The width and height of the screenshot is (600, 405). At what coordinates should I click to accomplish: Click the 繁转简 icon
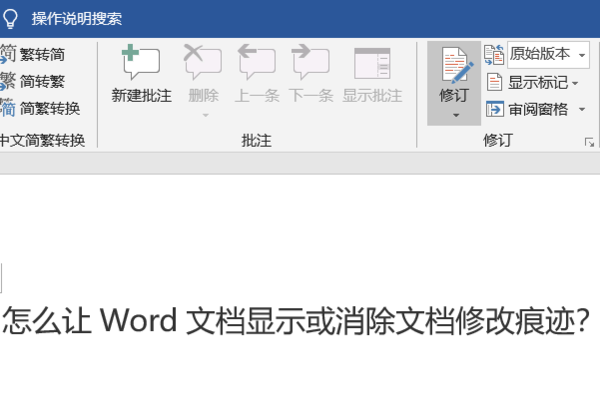[x=8, y=54]
